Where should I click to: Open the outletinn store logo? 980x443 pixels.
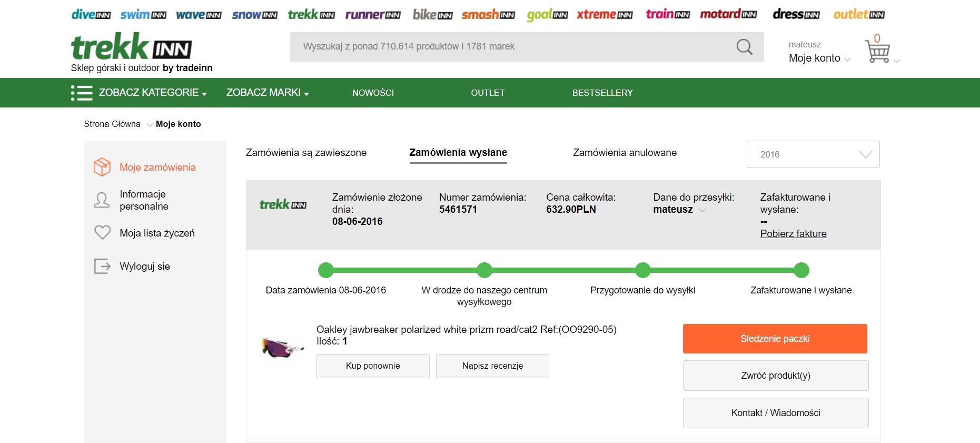859,14
